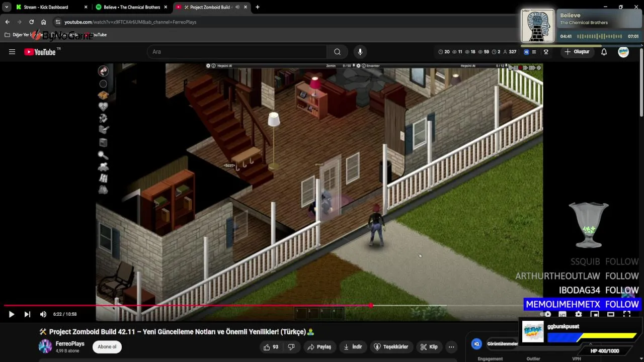Play the paused video

tap(11, 314)
